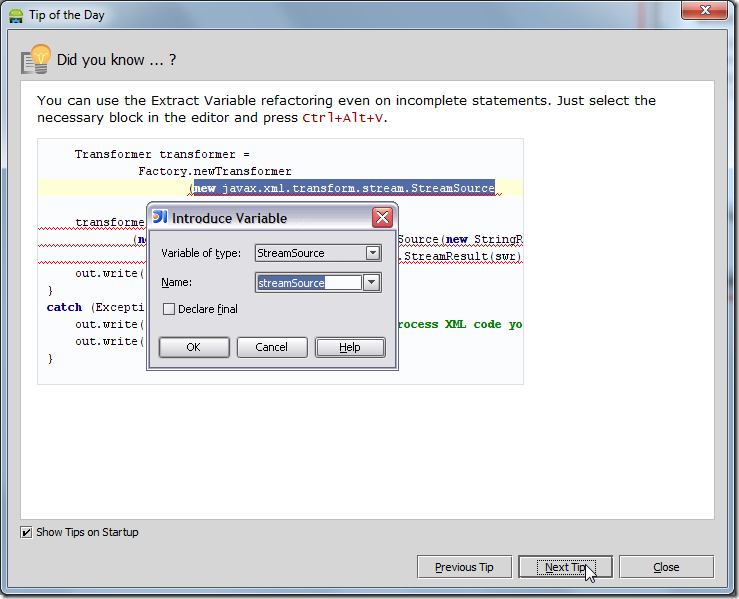Click the Next Tip button

tap(565, 567)
